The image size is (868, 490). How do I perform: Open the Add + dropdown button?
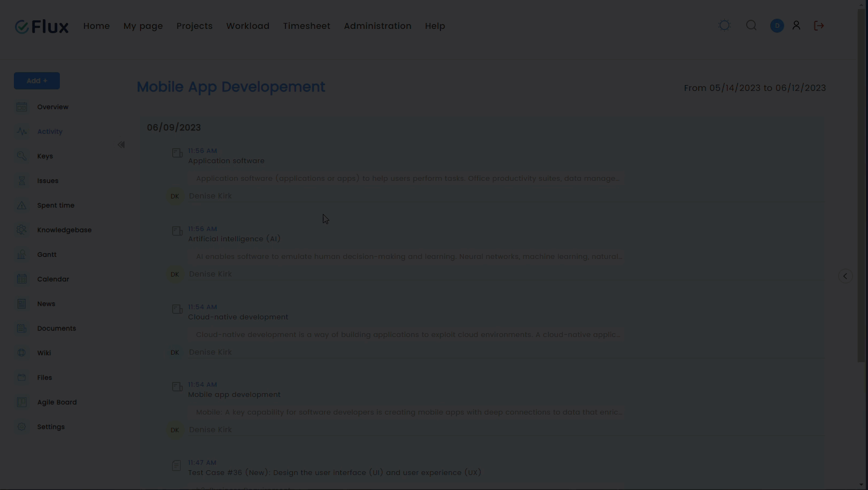(x=37, y=81)
